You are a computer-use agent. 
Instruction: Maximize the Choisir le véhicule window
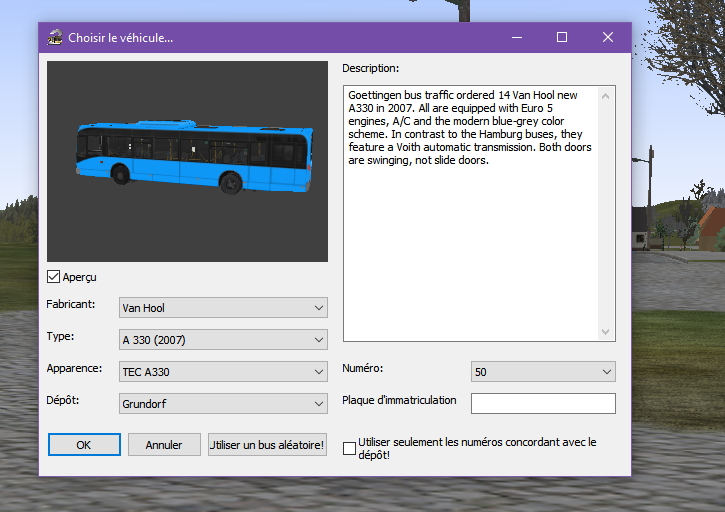click(x=562, y=37)
